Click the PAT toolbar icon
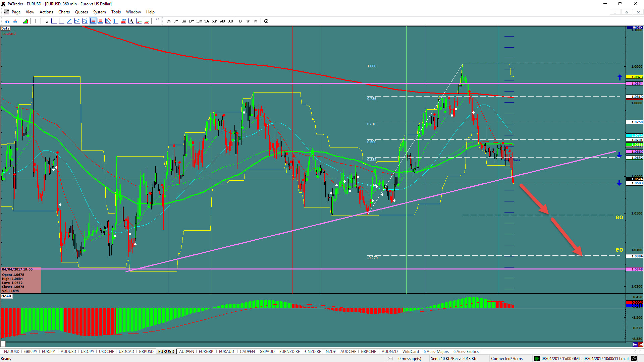The height and width of the screenshot is (362, 644). [x=139, y=21]
